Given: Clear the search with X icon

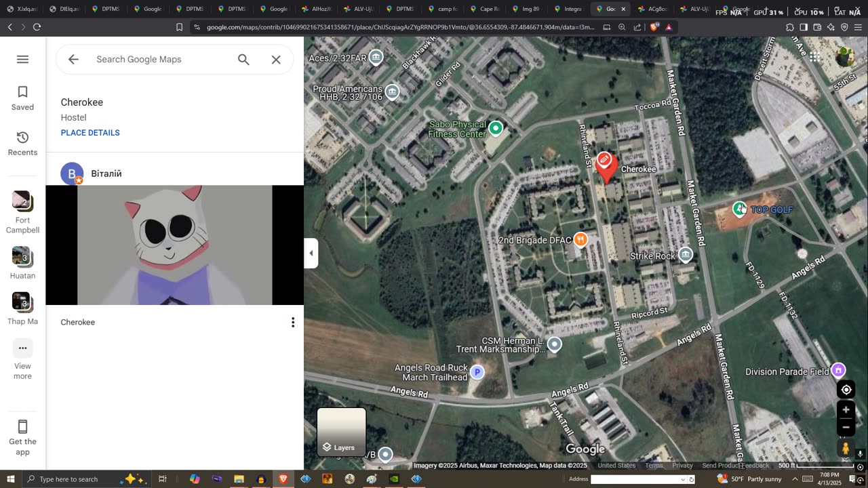Looking at the screenshot, I should point(276,59).
